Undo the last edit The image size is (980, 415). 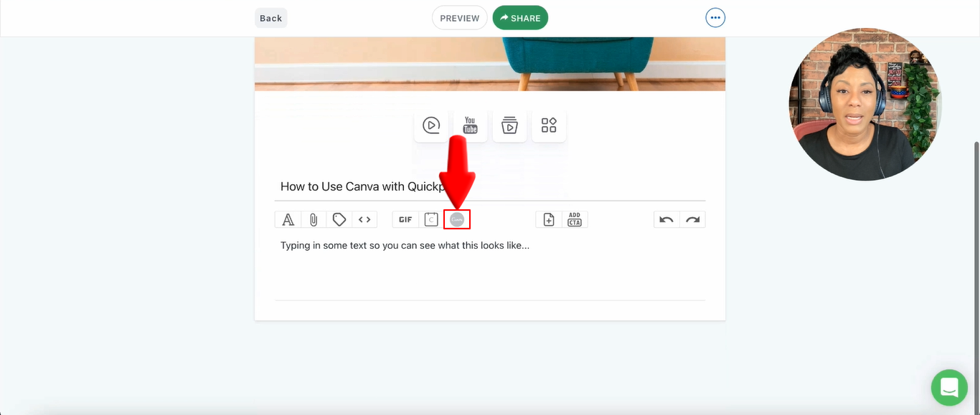point(666,220)
